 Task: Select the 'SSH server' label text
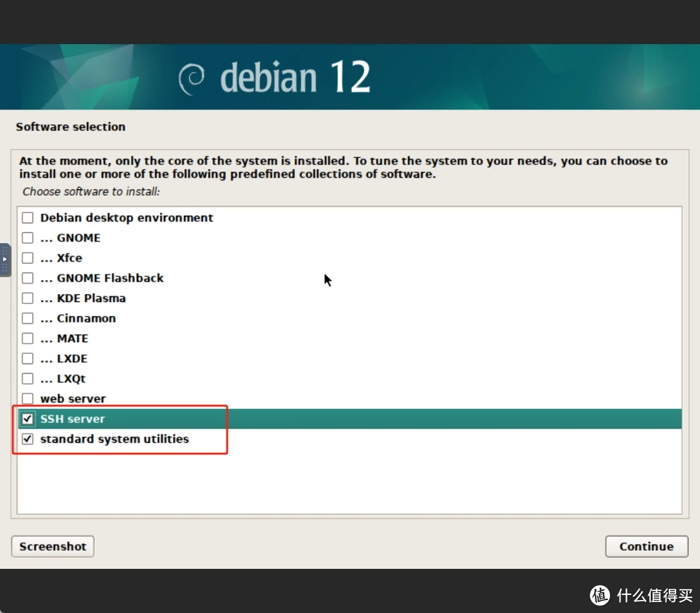tap(73, 419)
